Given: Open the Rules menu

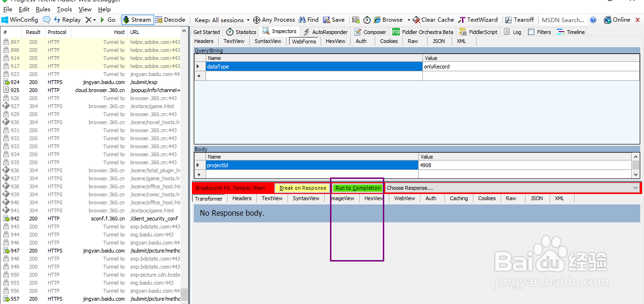Looking at the screenshot, I should pyautogui.click(x=43, y=9).
